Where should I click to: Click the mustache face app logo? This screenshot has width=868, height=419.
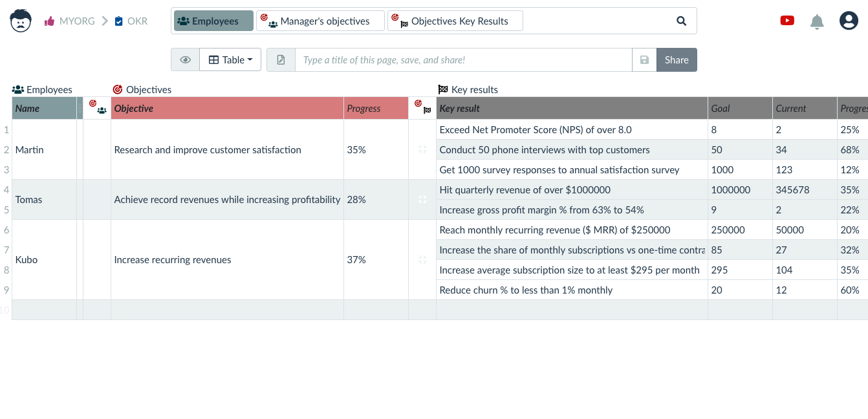click(x=21, y=21)
